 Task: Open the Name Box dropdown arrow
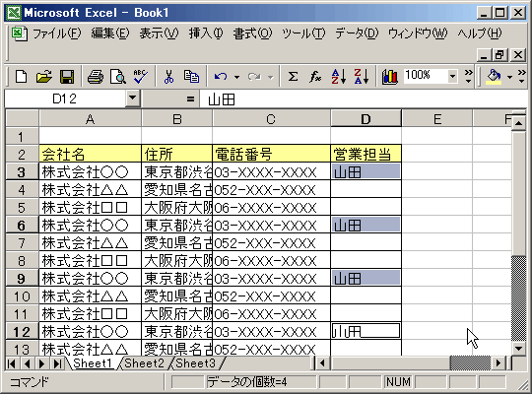133,98
